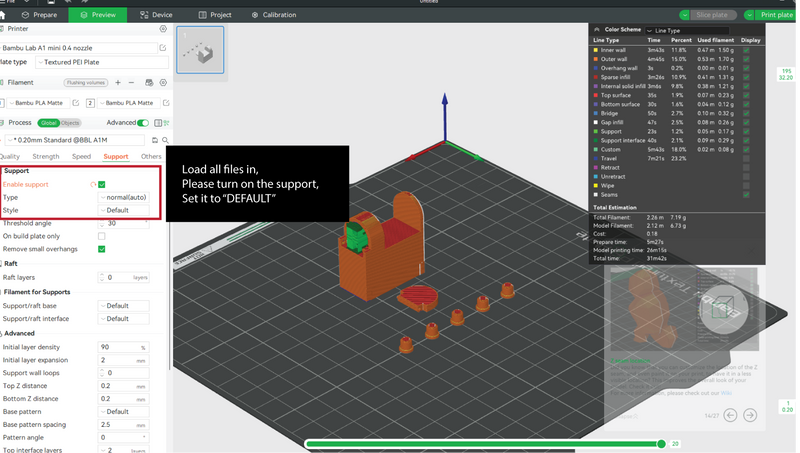This screenshot has width=800, height=453.
Task: Click the remove filament minus icon
Action: tap(131, 82)
